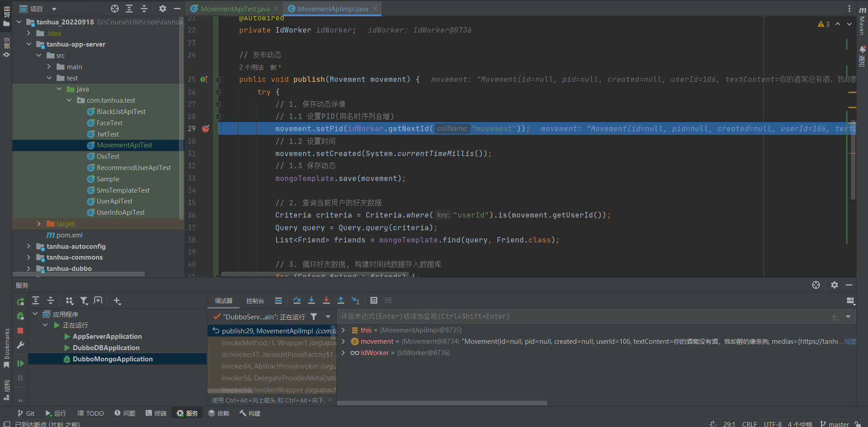Add a service with the plus icon
The image size is (868, 427).
point(117,301)
